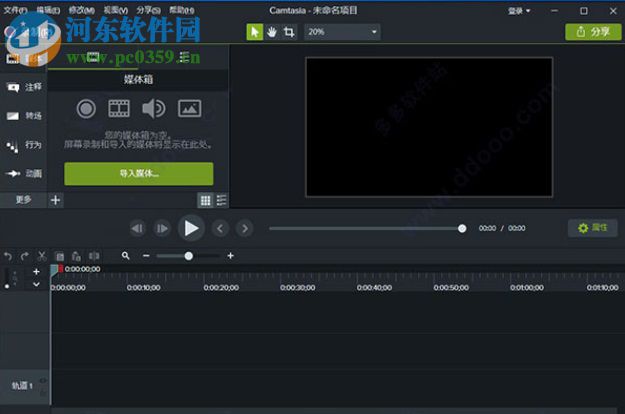Click the timeline magnifier zoom-to-fit icon
This screenshot has height=414, width=625.
(x=126, y=256)
